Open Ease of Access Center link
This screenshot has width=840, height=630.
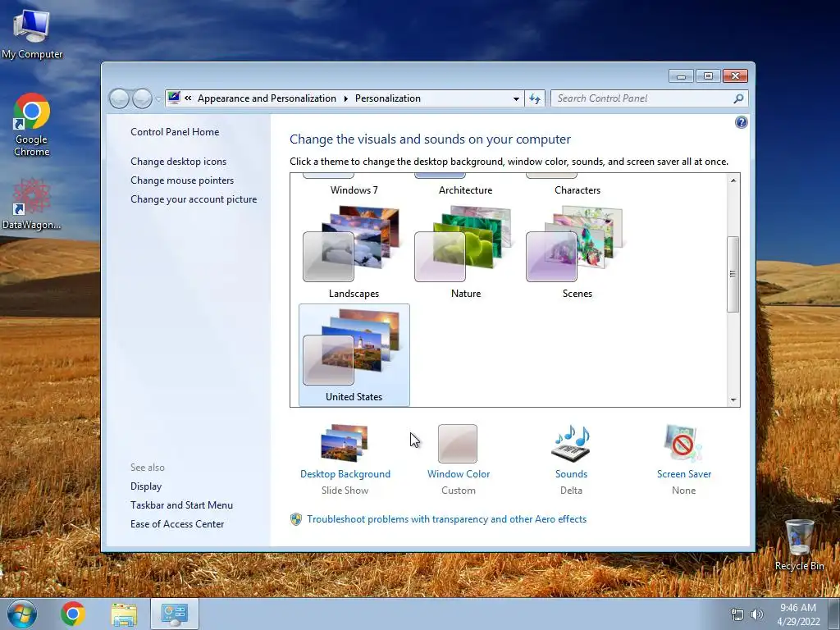(177, 524)
